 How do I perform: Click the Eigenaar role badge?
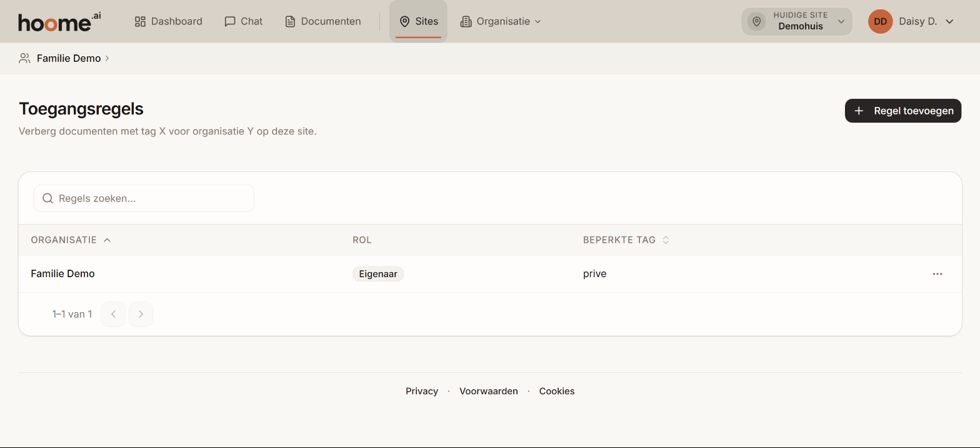point(378,274)
